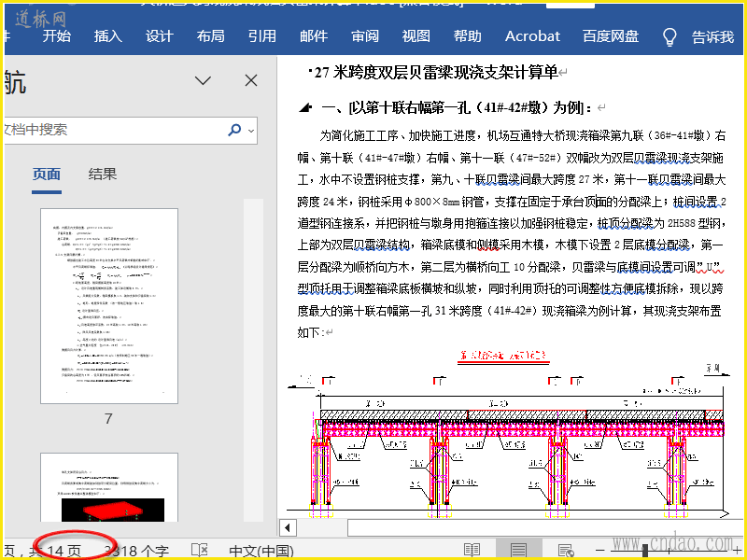747x560 pixels.
Task: Close the navigation pane with X
Action: coord(251,80)
